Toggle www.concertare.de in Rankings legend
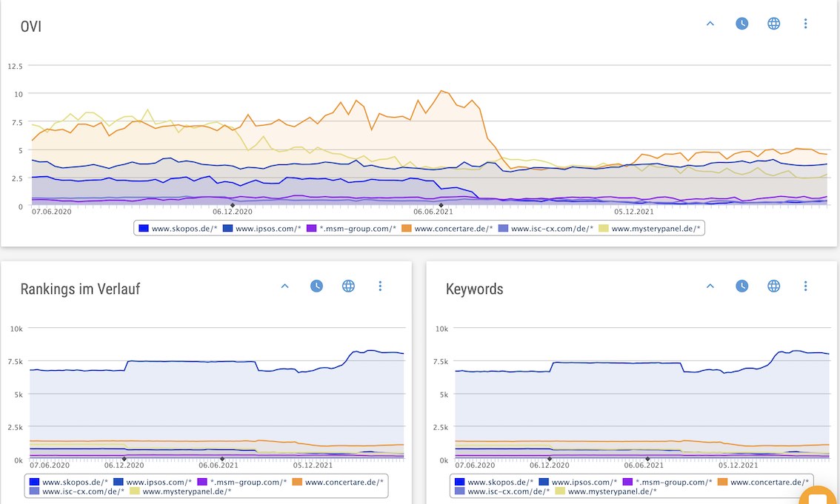Image resolution: width=840 pixels, height=504 pixels. pyautogui.click(x=338, y=482)
